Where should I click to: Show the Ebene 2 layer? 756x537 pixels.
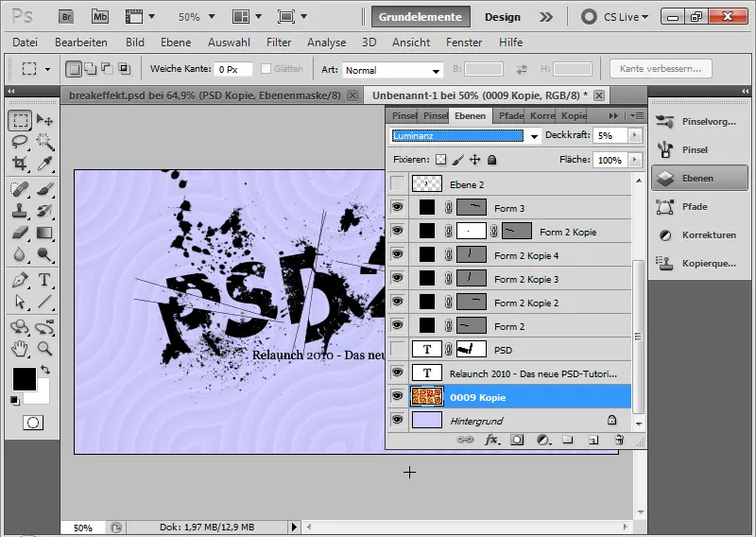pos(397,183)
